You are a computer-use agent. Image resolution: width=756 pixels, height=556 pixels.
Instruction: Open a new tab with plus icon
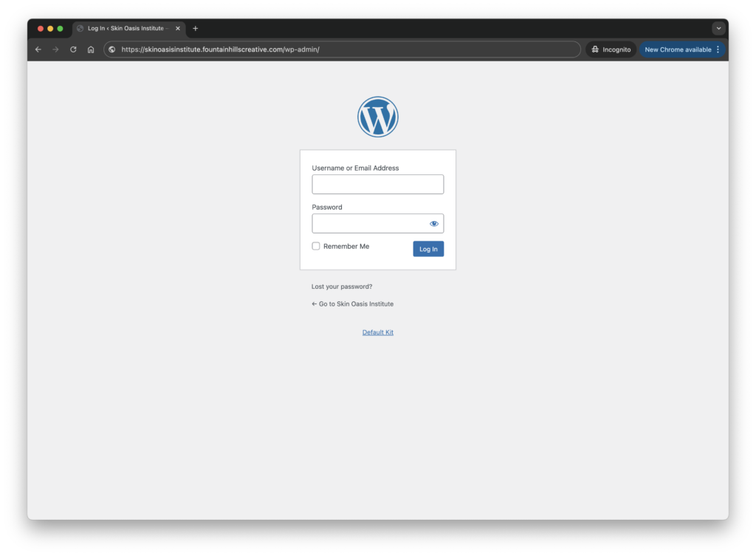pyautogui.click(x=196, y=28)
